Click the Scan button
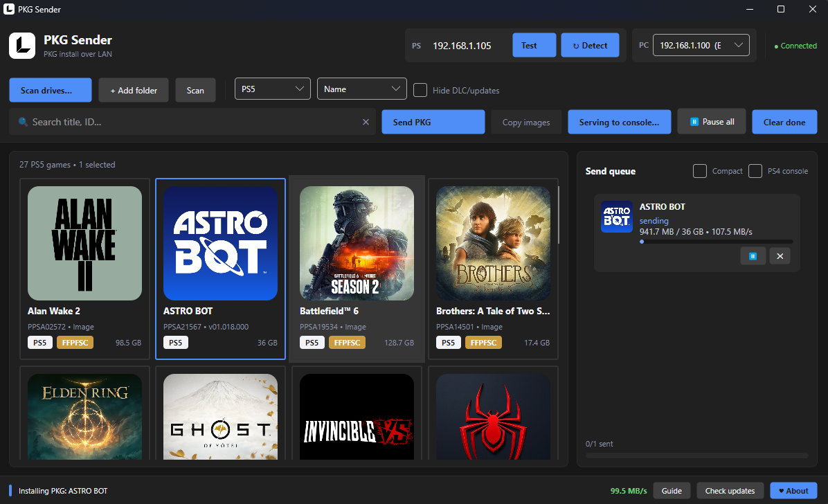Image resolution: width=828 pixels, height=504 pixels. coord(195,90)
